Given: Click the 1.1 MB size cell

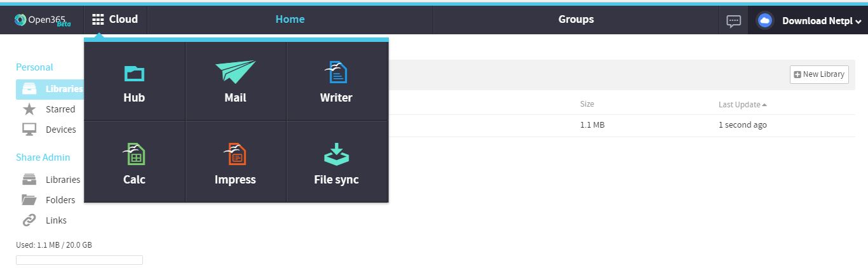Looking at the screenshot, I should [592, 125].
